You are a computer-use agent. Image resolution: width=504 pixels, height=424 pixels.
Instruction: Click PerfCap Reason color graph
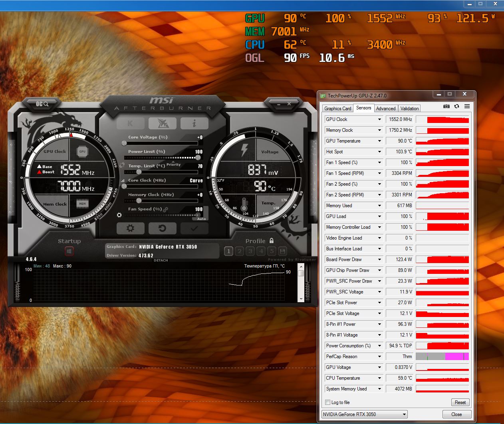(442, 357)
